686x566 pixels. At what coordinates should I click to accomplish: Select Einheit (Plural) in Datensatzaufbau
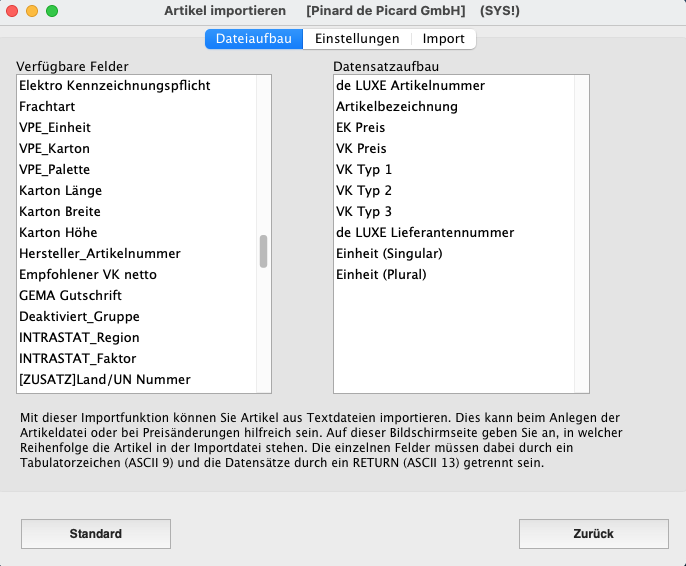381,275
